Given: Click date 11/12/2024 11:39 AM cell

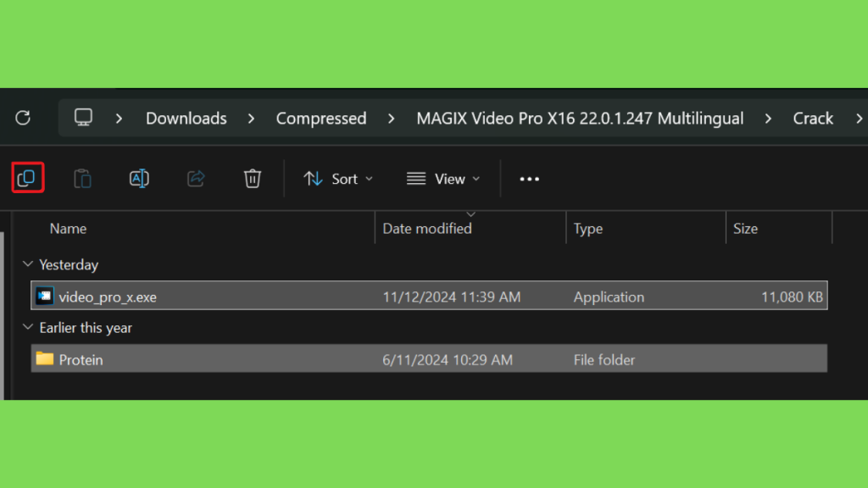Looking at the screenshot, I should [x=451, y=297].
